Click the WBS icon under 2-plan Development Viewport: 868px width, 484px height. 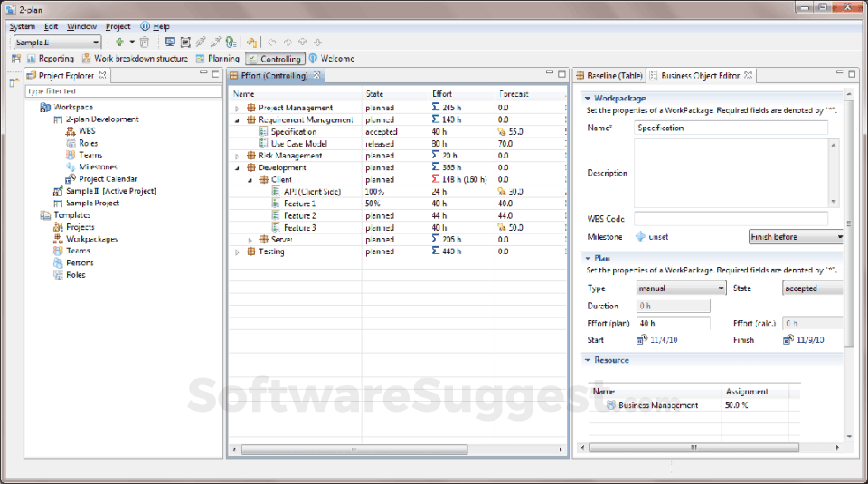point(71,131)
